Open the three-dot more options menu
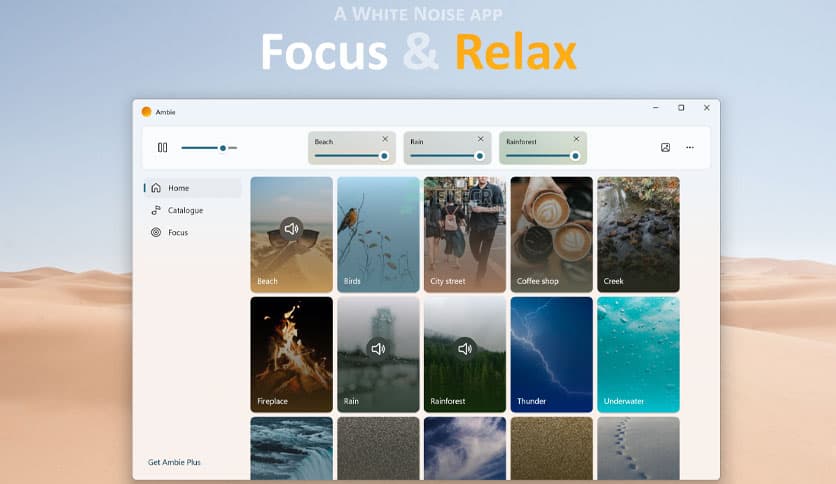 coord(690,148)
